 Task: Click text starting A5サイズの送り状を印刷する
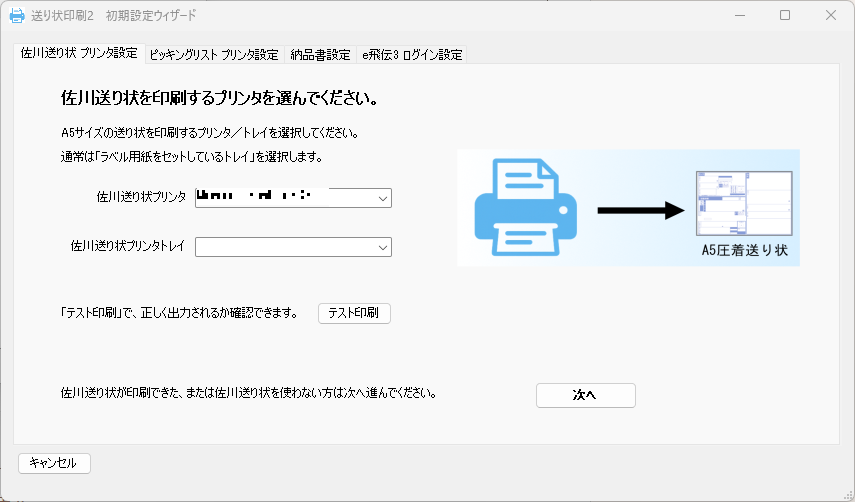(x=209, y=133)
